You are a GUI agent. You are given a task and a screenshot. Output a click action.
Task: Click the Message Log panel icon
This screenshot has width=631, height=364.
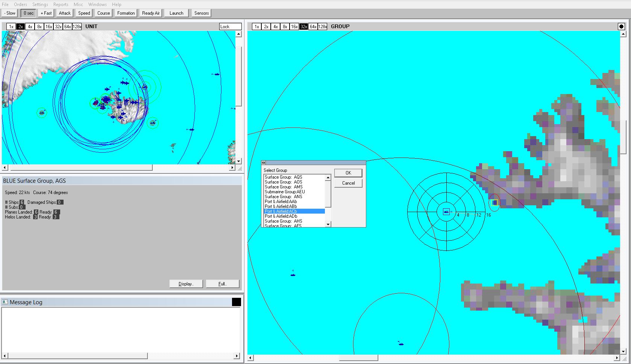pos(5,302)
